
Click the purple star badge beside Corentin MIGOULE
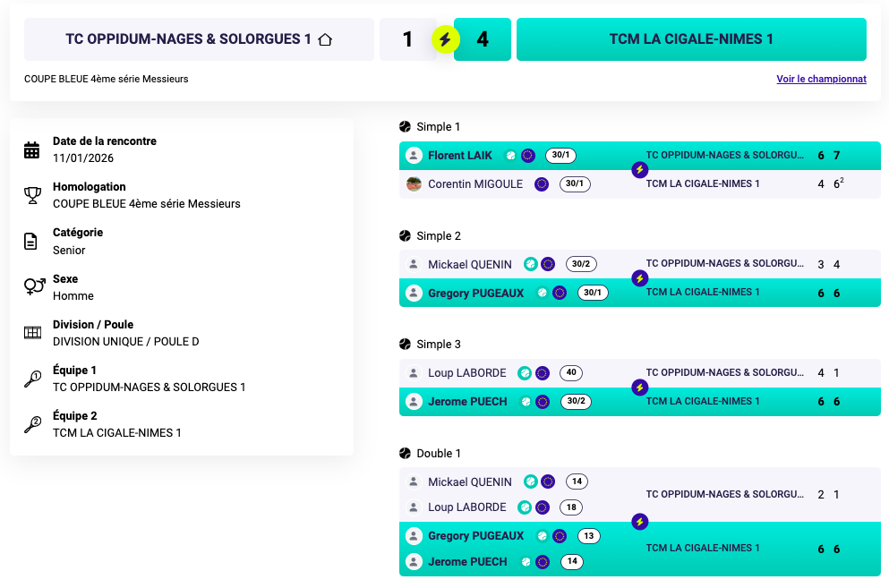(x=542, y=184)
